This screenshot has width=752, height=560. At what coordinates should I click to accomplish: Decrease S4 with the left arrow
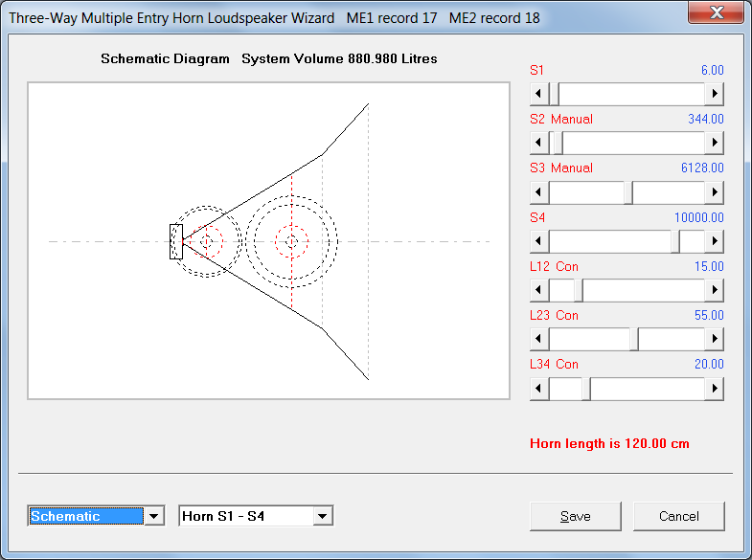point(539,241)
